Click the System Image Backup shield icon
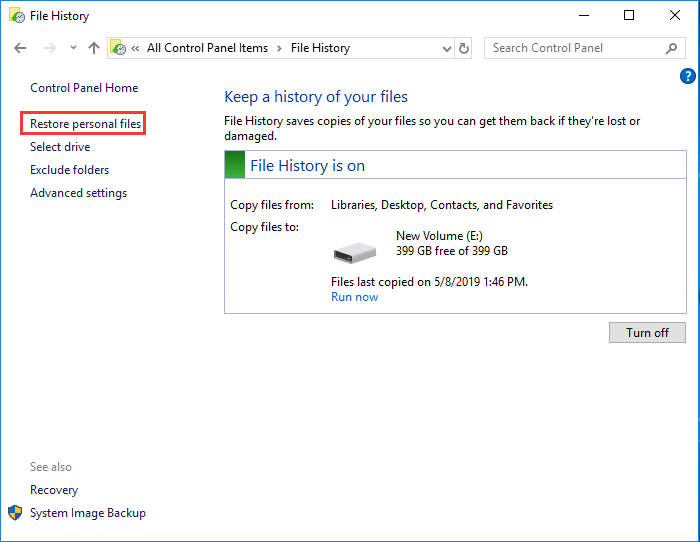The image size is (700, 542). 15,513
